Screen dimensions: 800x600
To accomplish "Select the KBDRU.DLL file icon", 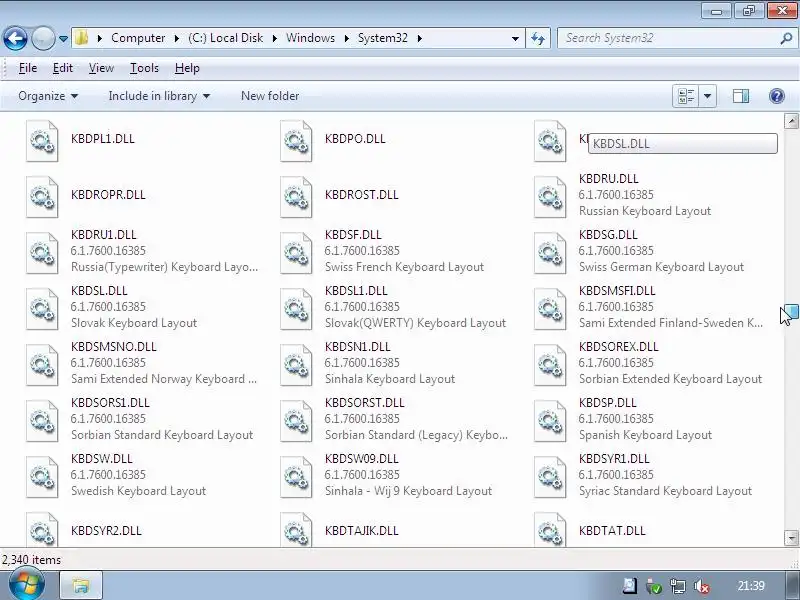I will 550,197.
